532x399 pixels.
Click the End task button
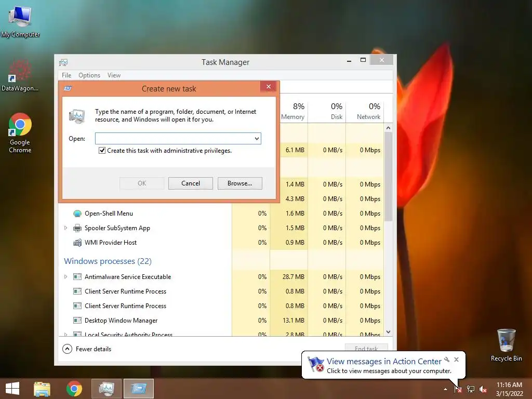[x=366, y=348]
